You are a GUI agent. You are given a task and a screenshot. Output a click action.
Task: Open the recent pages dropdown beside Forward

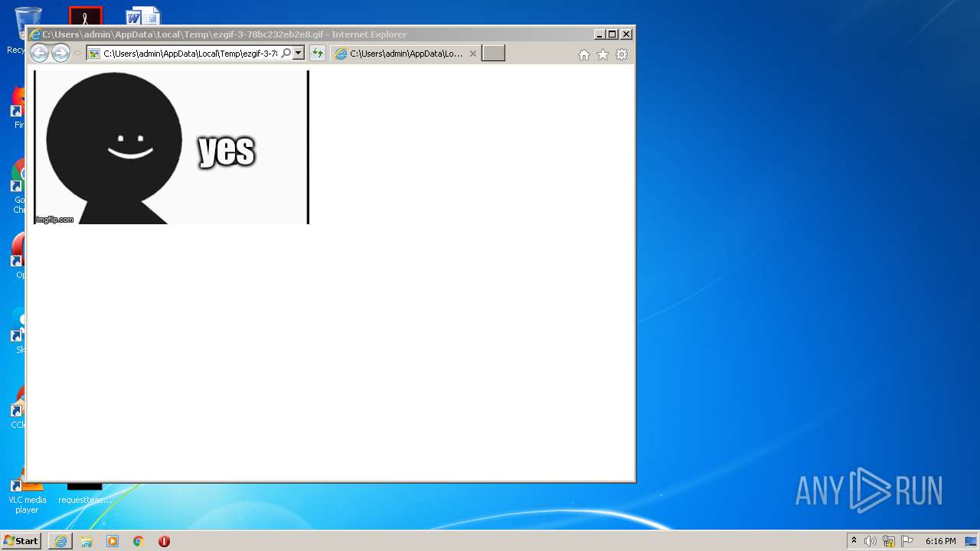[x=77, y=54]
